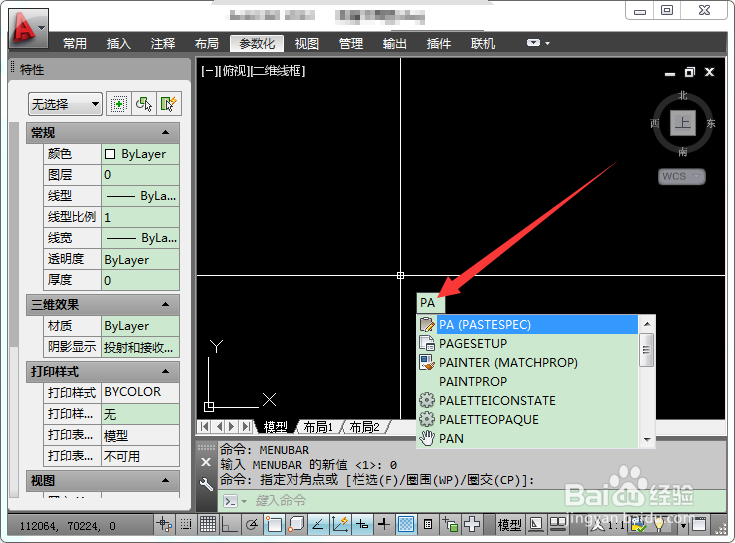Click the Annotation Monitor plus icon
The height and width of the screenshot is (543, 735).
[472, 524]
